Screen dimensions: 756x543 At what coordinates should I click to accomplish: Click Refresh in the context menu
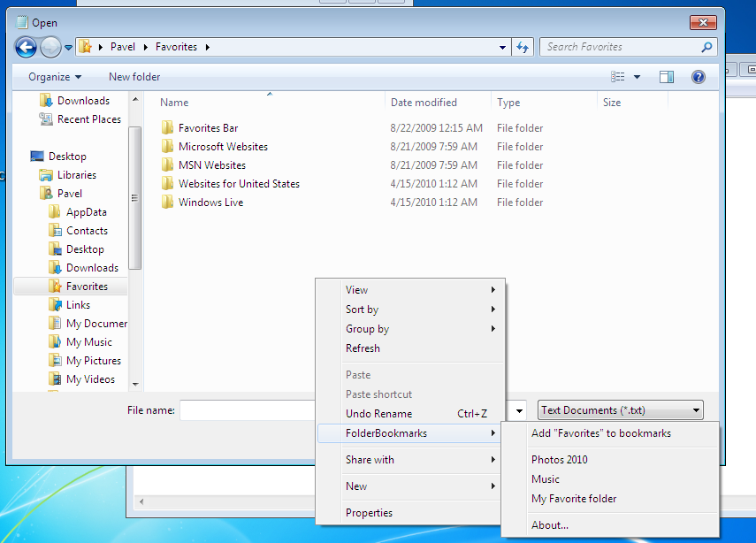pyautogui.click(x=363, y=348)
